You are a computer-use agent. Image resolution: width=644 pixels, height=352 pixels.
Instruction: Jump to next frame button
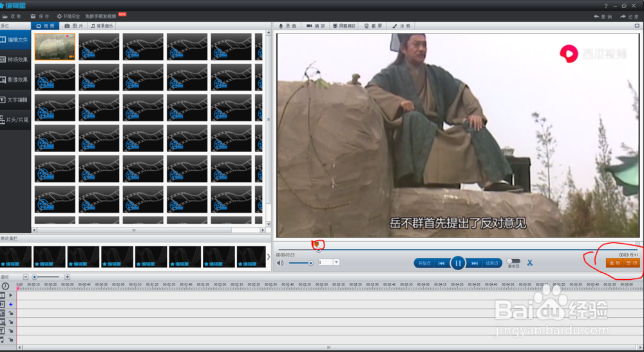pyautogui.click(x=475, y=263)
